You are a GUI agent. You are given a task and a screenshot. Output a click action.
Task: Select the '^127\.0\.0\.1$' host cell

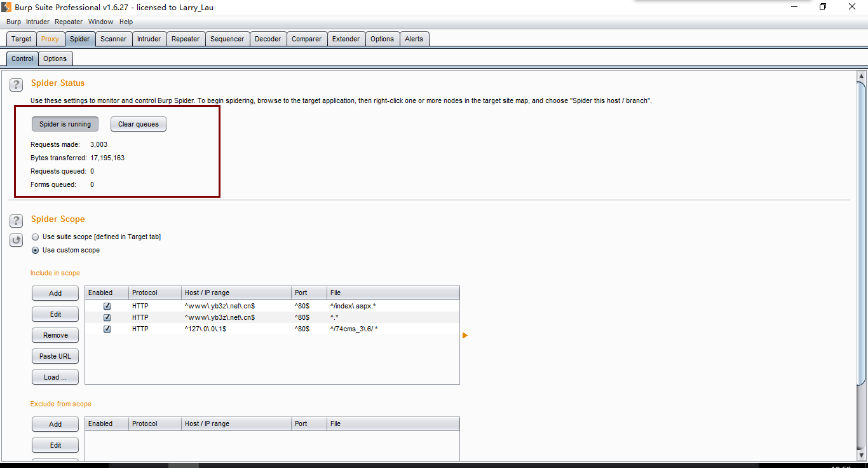pyautogui.click(x=236, y=329)
